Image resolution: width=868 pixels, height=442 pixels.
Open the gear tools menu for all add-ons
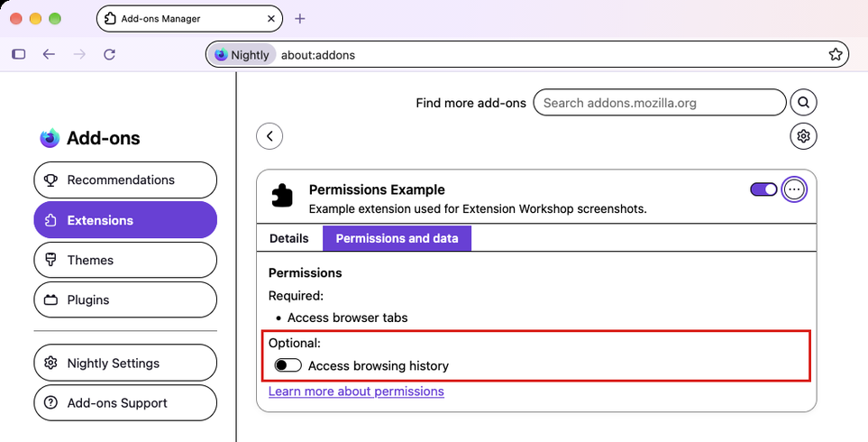804,136
